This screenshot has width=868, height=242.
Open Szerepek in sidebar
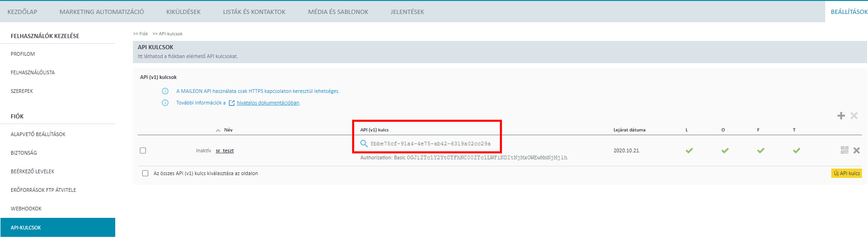[x=22, y=91]
